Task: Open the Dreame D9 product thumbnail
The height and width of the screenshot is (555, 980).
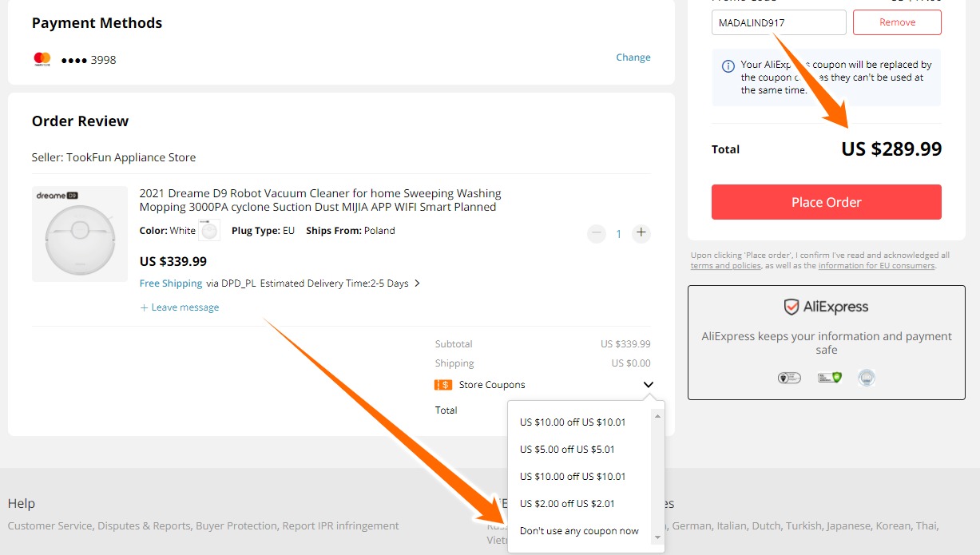Action: point(80,234)
